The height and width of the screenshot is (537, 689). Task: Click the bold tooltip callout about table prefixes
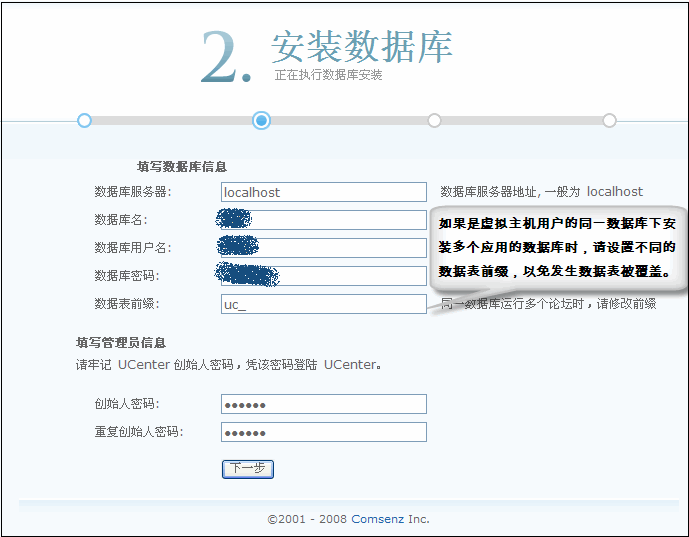pos(558,246)
